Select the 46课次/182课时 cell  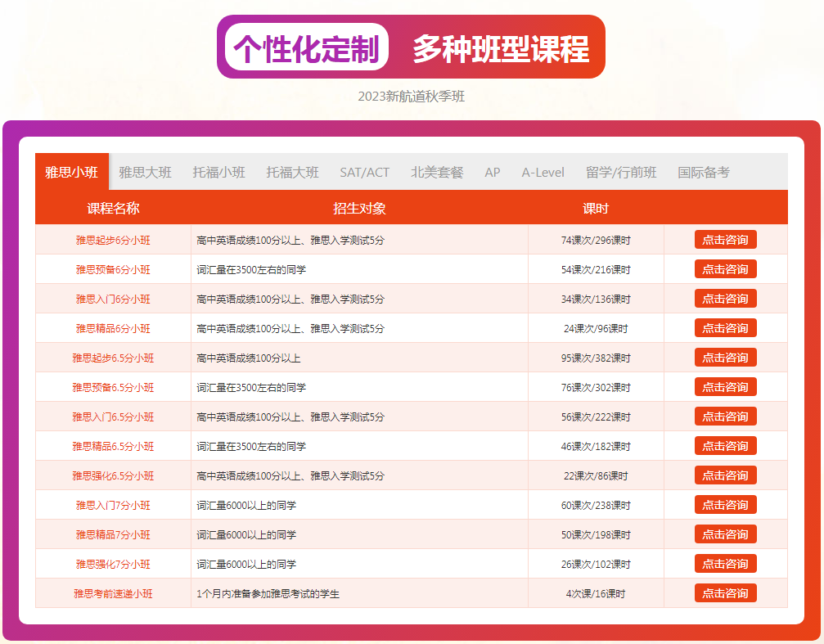coord(596,446)
